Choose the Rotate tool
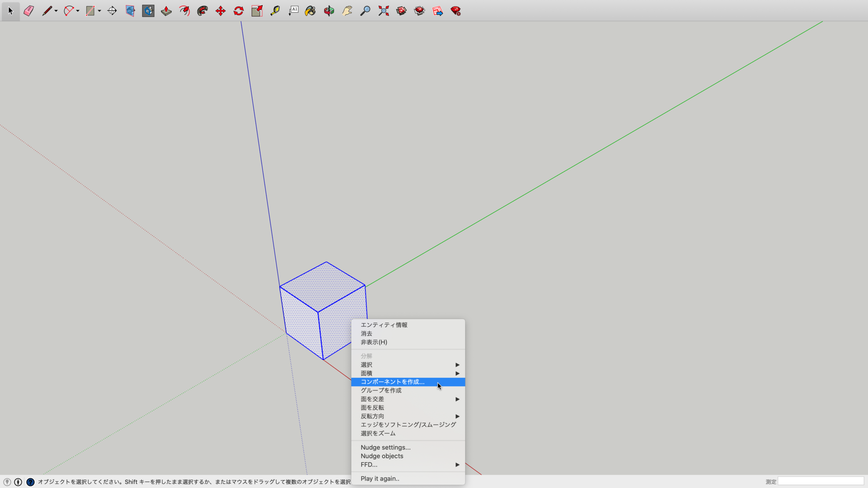The width and height of the screenshot is (868, 488). 239,11
